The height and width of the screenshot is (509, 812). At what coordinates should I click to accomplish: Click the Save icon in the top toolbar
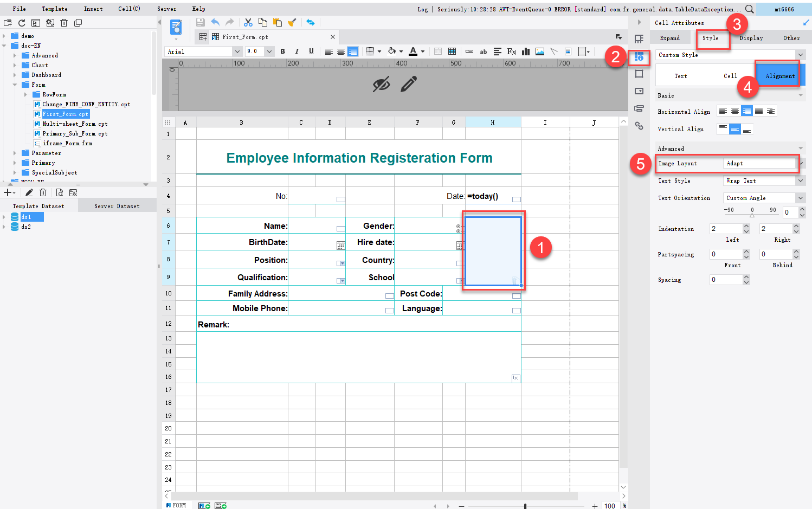coord(200,22)
